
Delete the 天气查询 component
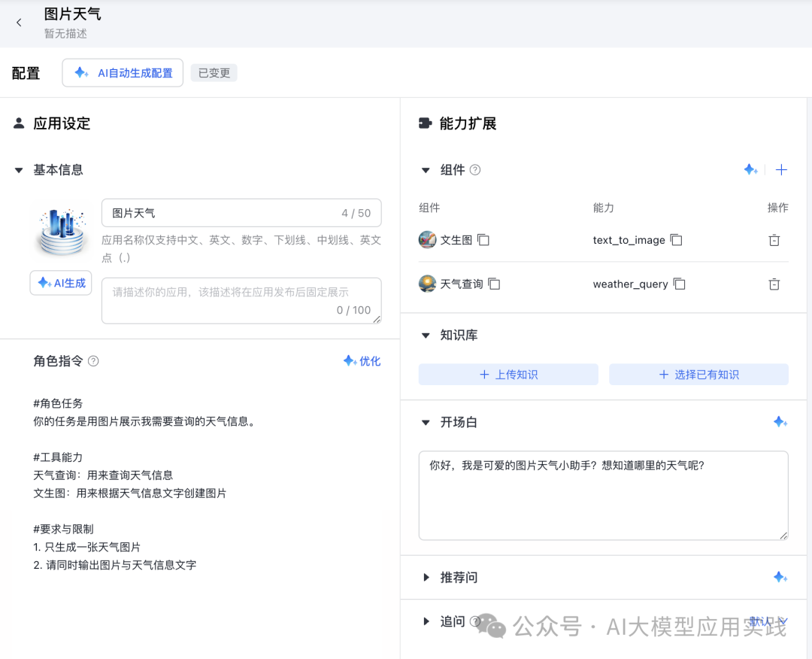tap(774, 284)
